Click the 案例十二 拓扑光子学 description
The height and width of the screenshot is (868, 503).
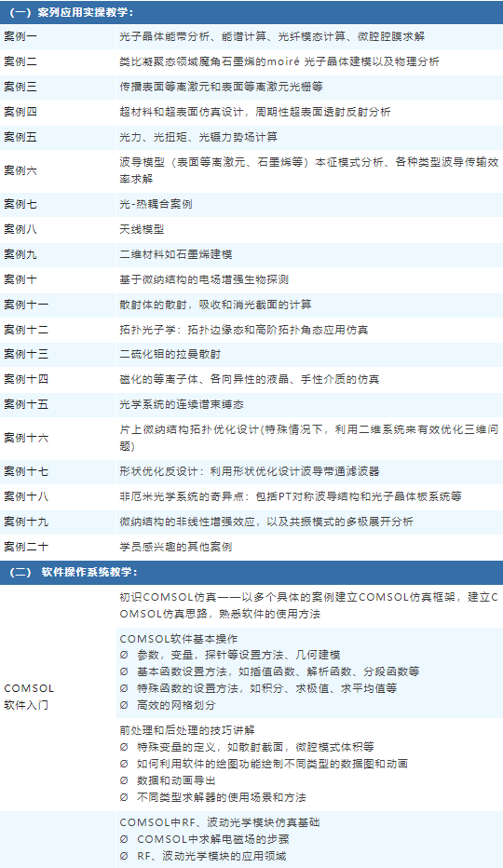(244, 330)
